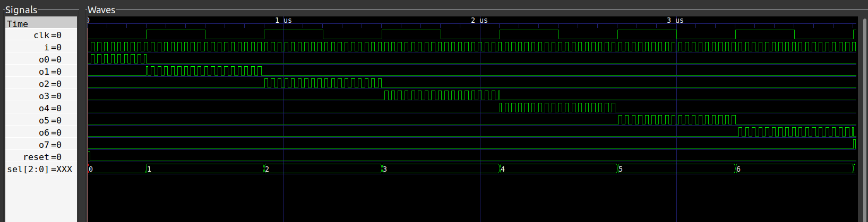Click the 3 us timeline marker
Screen dimensions: 868x222
675,20
